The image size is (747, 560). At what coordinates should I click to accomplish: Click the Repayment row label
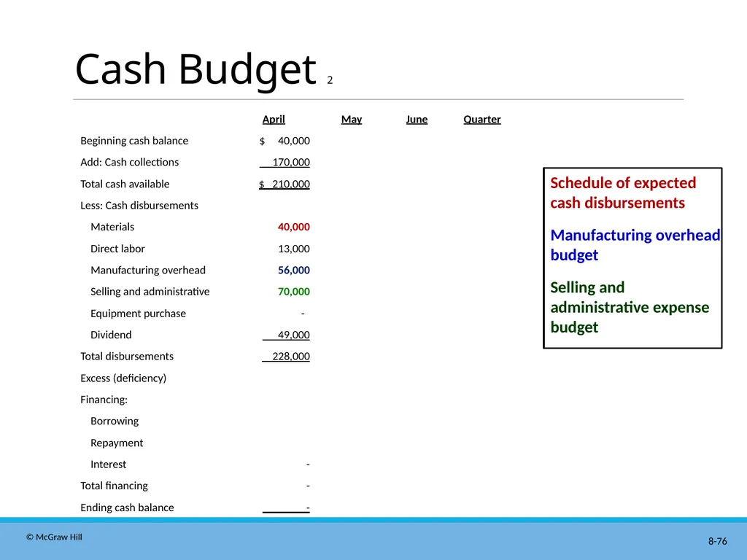pos(117,443)
